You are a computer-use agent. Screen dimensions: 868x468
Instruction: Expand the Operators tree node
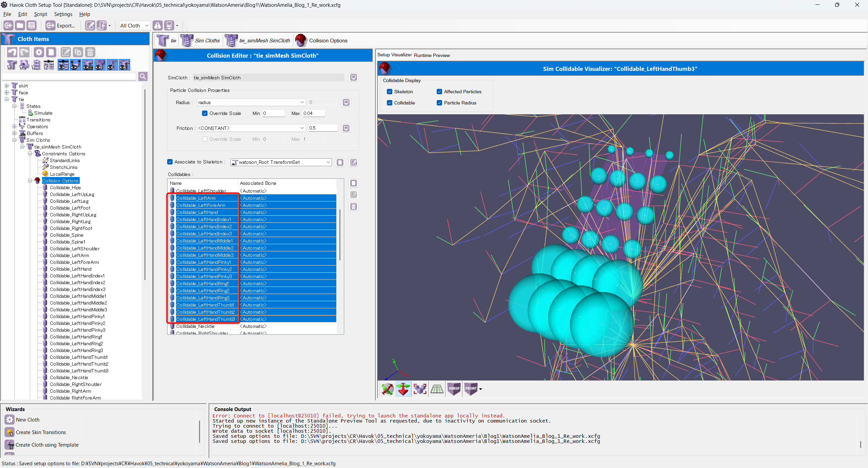tap(15, 126)
